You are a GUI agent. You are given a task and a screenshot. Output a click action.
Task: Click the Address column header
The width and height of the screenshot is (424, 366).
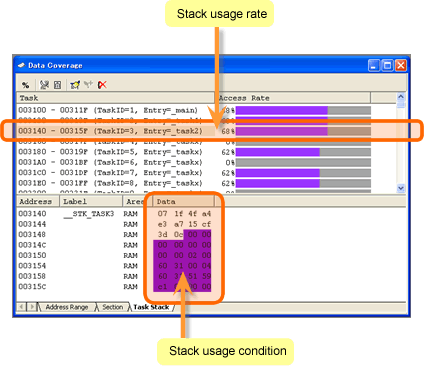pos(38,201)
